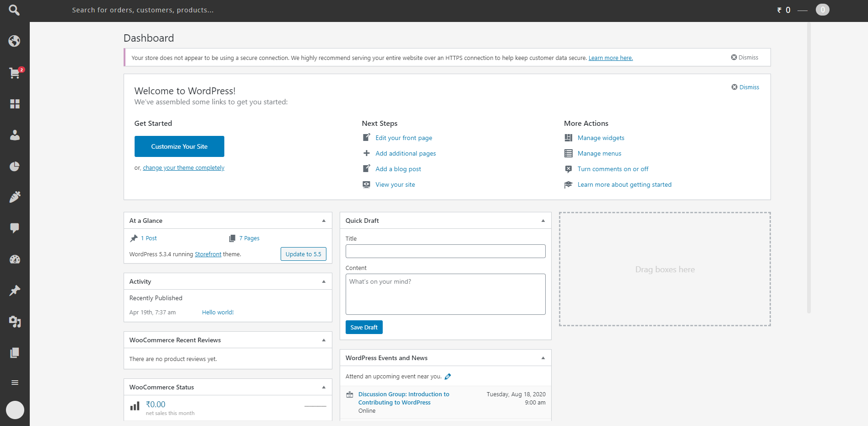Click the top search orders field

pyautogui.click(x=142, y=10)
